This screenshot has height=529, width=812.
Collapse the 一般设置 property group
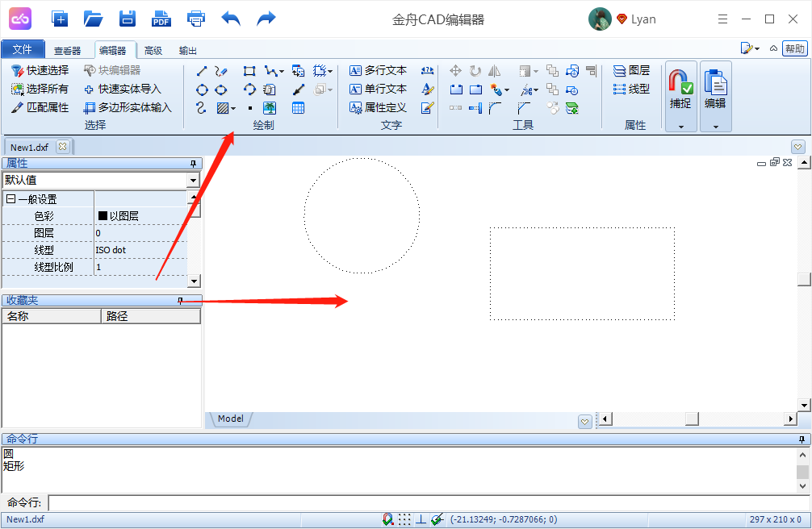pos(10,199)
